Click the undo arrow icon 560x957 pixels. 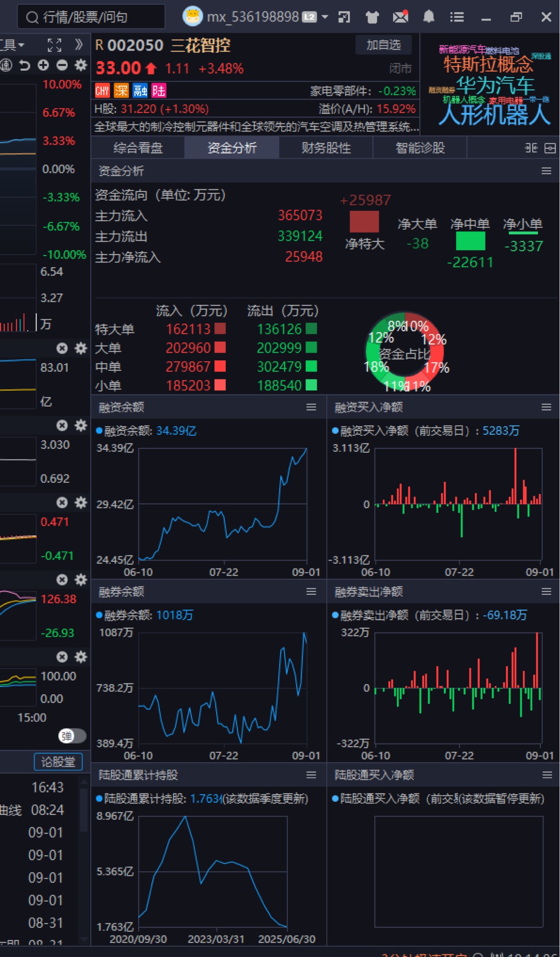point(24,65)
